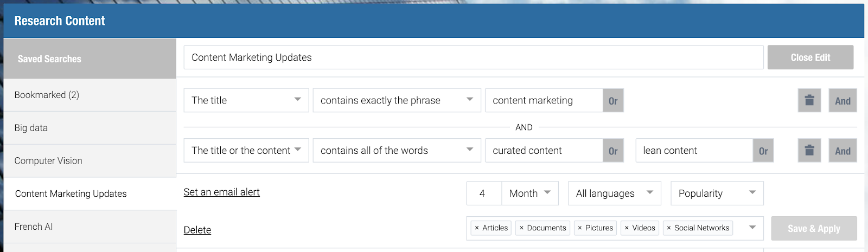Image resolution: width=868 pixels, height=252 pixels.
Task: Open the All languages dropdown
Action: [x=614, y=193]
